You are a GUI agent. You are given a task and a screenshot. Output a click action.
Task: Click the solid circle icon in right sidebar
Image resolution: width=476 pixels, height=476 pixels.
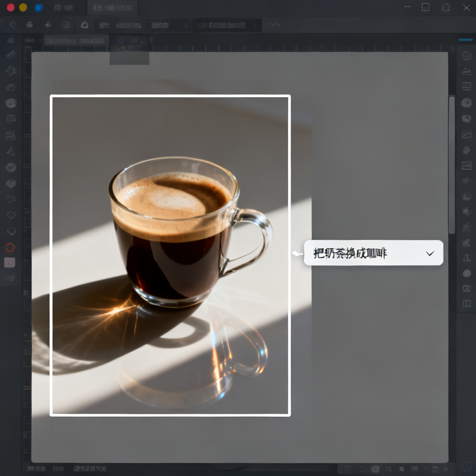(467, 273)
